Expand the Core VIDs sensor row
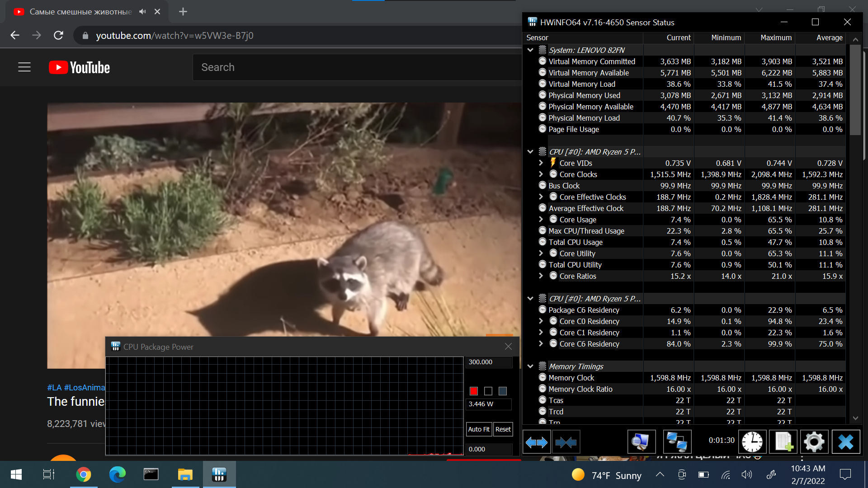This screenshot has width=868, height=488. pyautogui.click(x=541, y=163)
